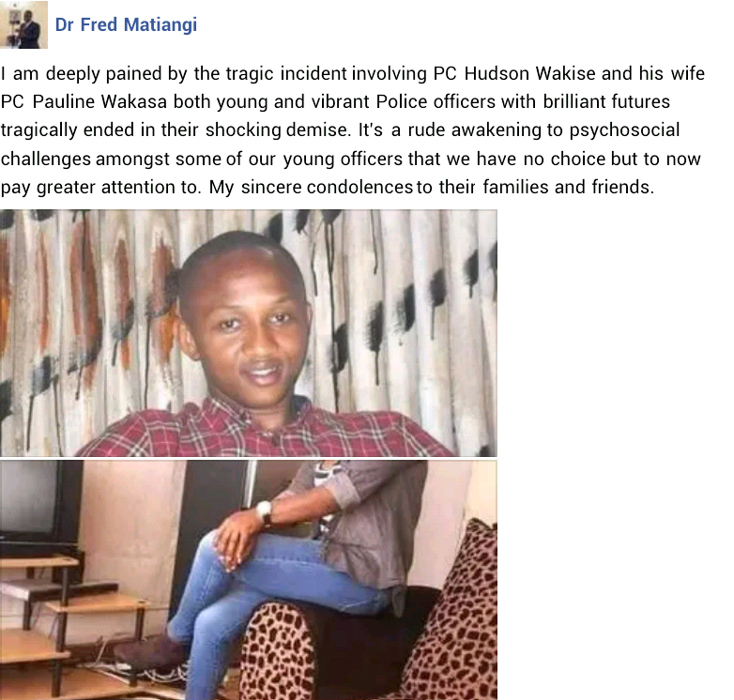Click the 'shocking demise' phrase in the post
Screen dimensions: 734x700
pos(278,130)
